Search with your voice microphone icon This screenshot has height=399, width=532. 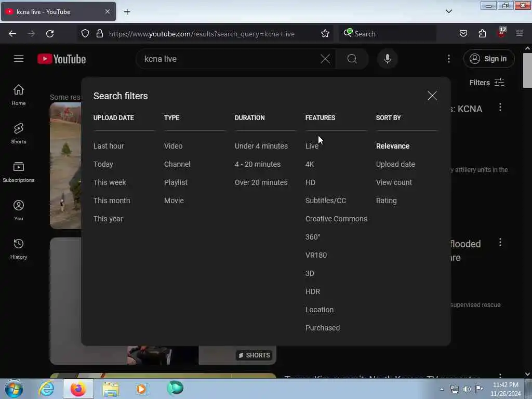tap(387, 59)
